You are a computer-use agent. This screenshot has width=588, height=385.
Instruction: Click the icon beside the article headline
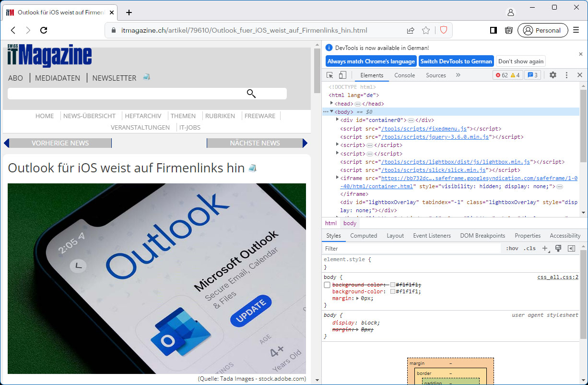tap(252, 168)
